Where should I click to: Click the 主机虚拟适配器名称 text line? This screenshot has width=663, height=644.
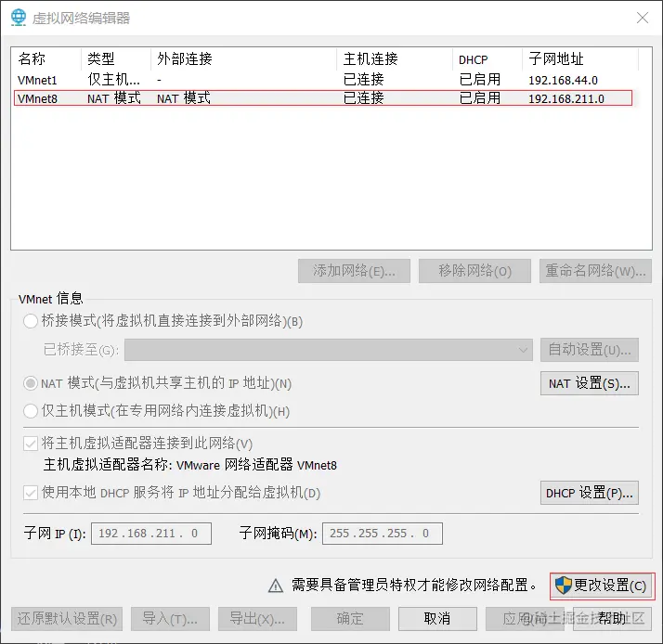(x=189, y=465)
